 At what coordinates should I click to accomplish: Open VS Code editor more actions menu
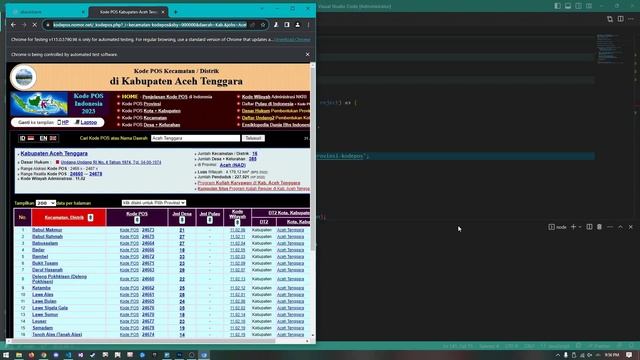click(x=631, y=19)
